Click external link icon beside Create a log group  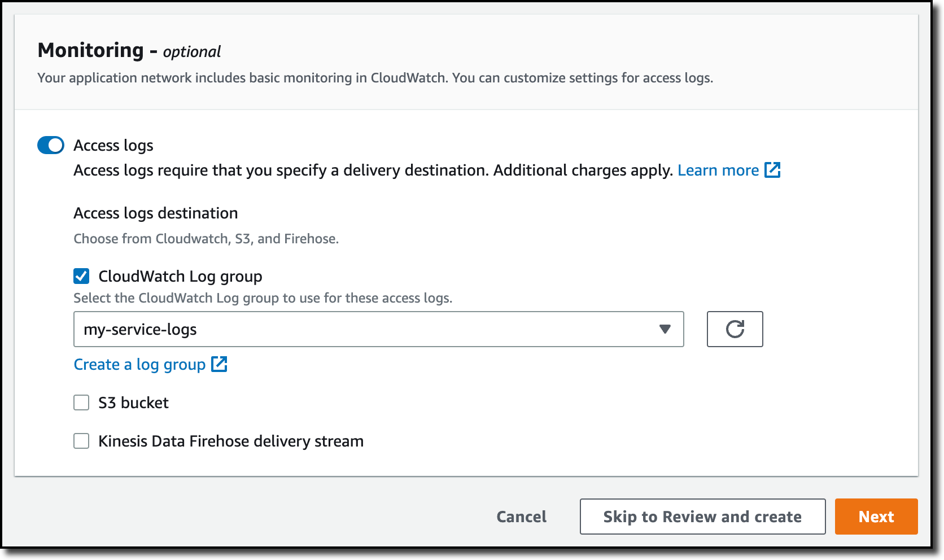point(219,364)
